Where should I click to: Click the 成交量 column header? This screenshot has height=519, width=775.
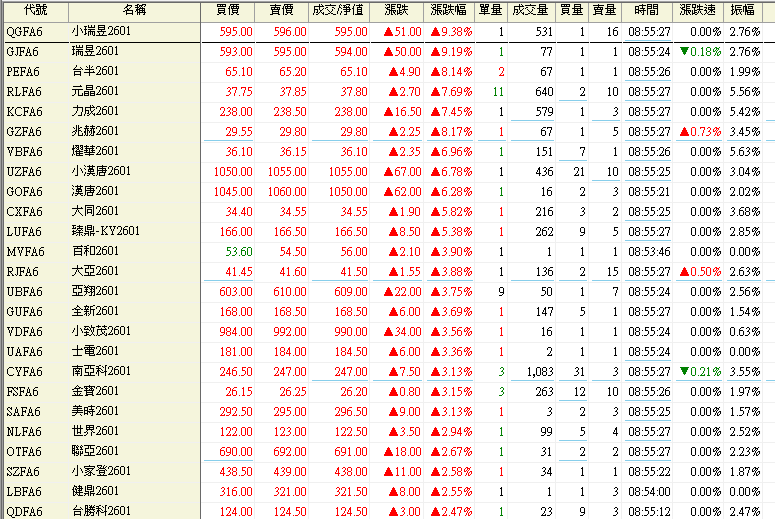(x=530, y=10)
